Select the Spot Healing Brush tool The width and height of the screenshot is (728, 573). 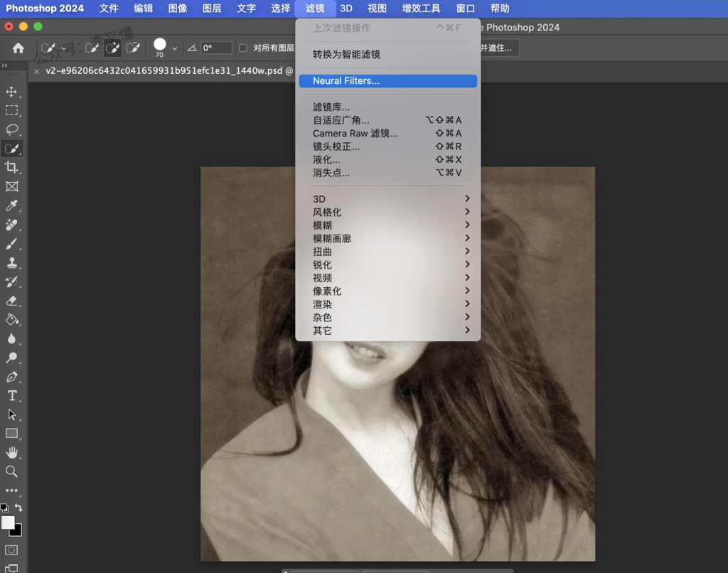coord(11,225)
